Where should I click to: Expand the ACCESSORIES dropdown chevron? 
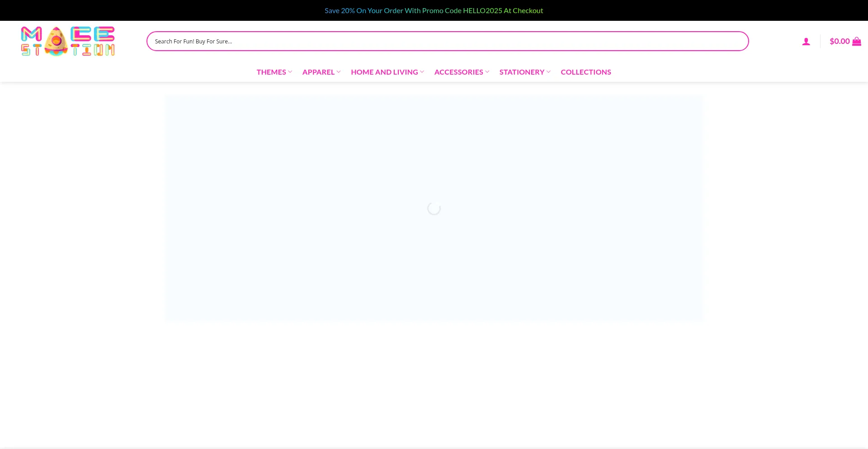click(x=487, y=72)
